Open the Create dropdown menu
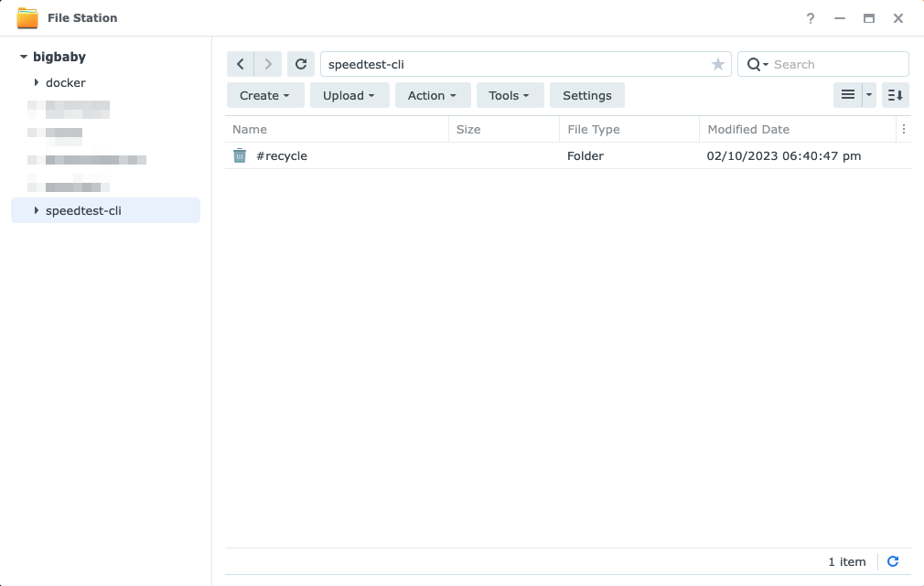The height and width of the screenshot is (586, 924). [264, 95]
